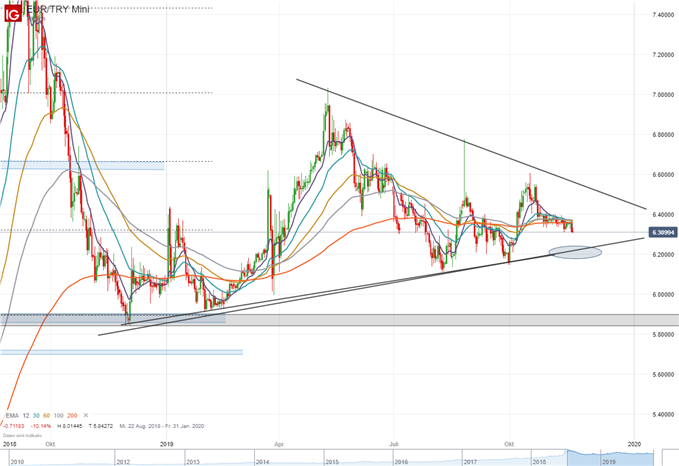Click the 7.40000 price axis label
The height and width of the screenshot is (466, 679).
[663, 15]
